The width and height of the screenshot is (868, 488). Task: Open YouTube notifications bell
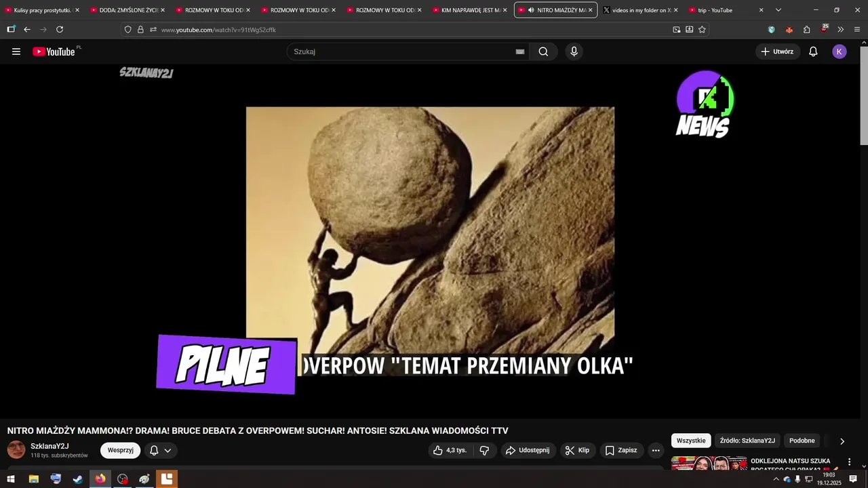point(813,52)
